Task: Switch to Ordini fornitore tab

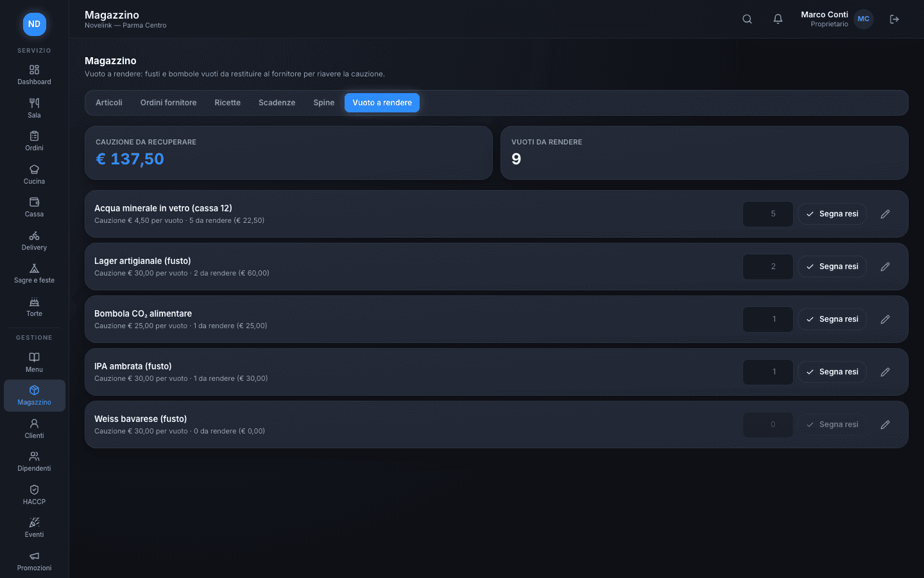Action: [169, 103]
